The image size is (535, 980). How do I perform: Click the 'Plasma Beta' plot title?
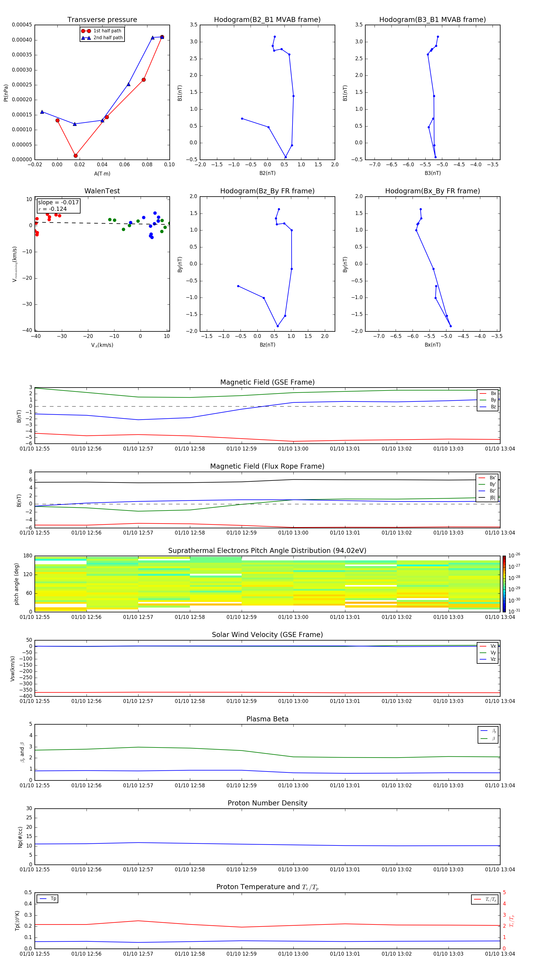pyautogui.click(x=267, y=719)
